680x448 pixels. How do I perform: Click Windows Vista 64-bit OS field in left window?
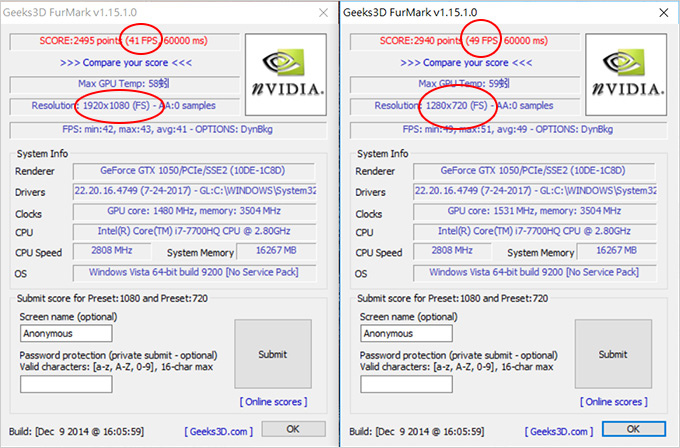tap(194, 273)
